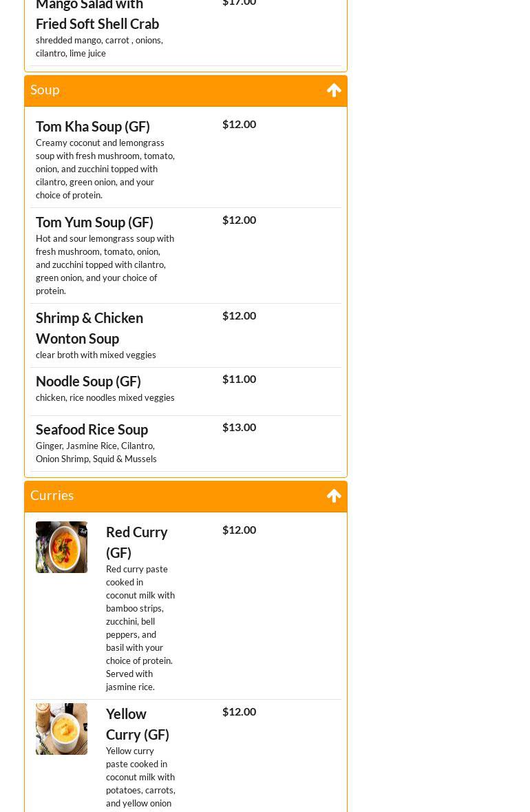
Task: Select the Tom Yum Soup (GF) item
Action: (94, 222)
